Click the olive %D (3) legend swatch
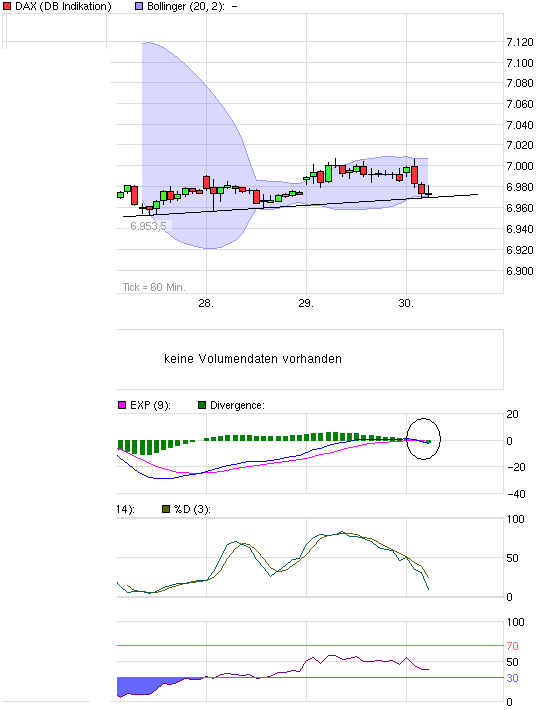The height and width of the screenshot is (710, 545). click(166, 509)
